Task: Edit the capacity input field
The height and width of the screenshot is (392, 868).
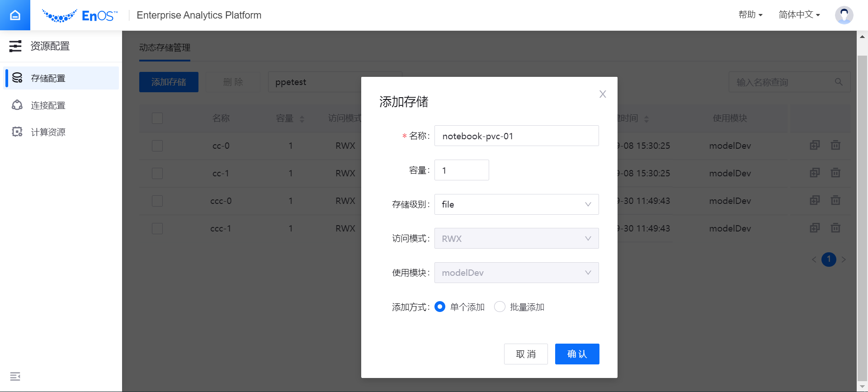Action: (x=462, y=170)
